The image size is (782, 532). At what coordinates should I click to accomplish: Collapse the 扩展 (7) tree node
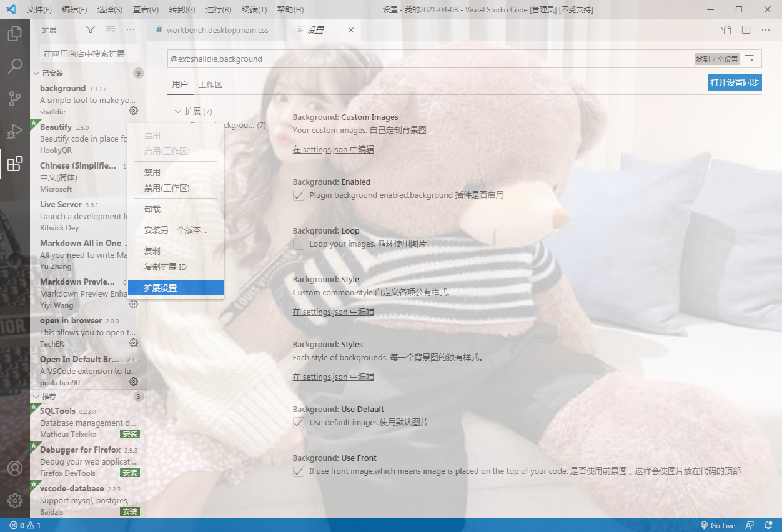pos(178,111)
